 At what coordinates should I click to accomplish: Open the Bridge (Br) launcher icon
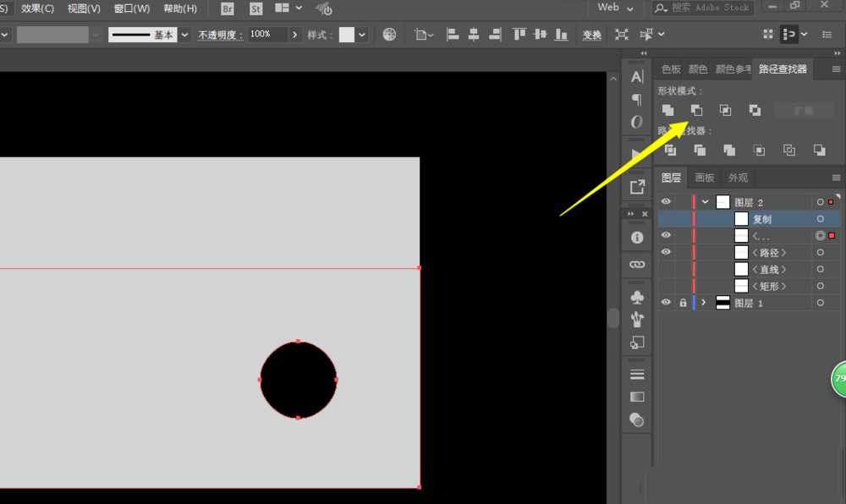(228, 8)
